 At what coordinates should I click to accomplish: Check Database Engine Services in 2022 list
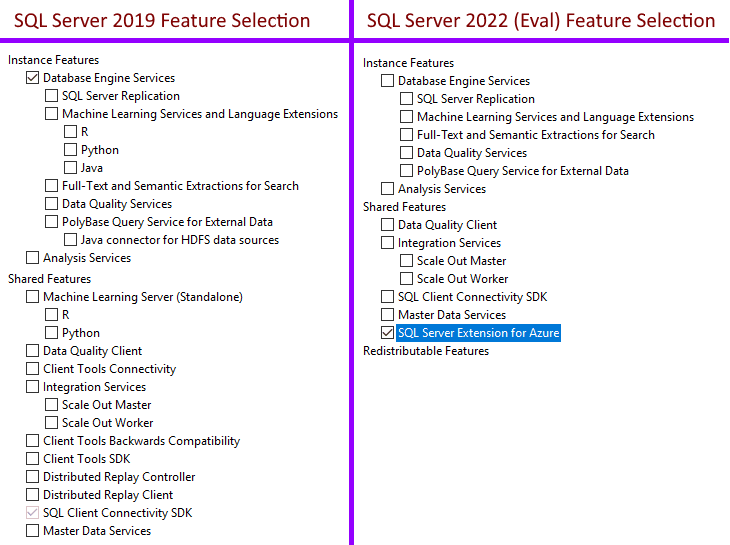pyautogui.click(x=387, y=81)
